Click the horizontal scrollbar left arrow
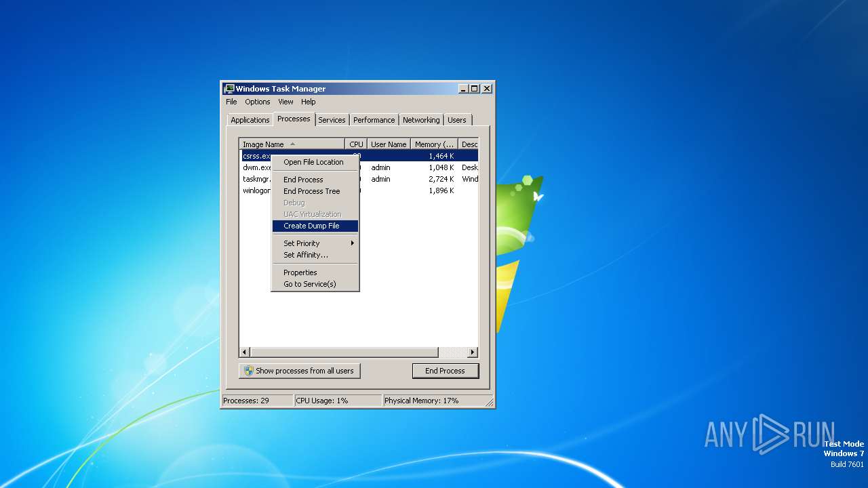This screenshot has width=868, height=488. click(x=245, y=352)
